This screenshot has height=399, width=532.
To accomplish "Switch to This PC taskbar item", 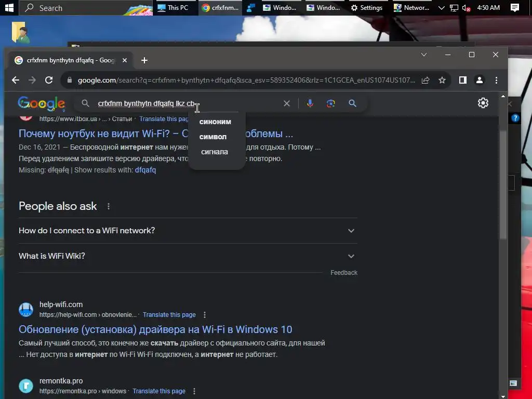I will (x=173, y=7).
